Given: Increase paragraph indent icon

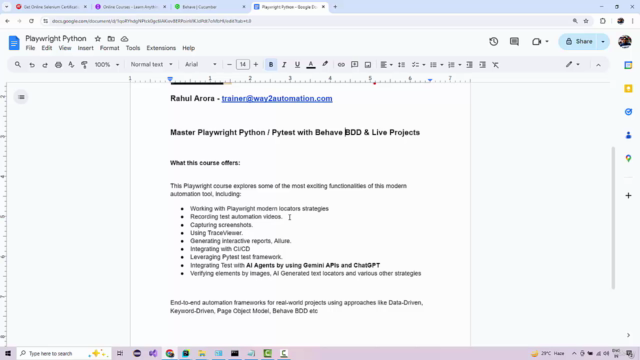Looking at the screenshot, I should 482,64.
